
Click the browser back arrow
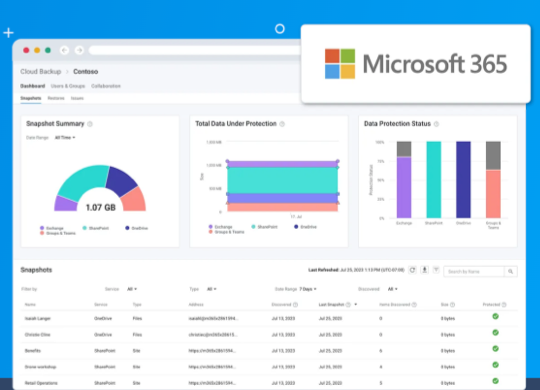64,50
